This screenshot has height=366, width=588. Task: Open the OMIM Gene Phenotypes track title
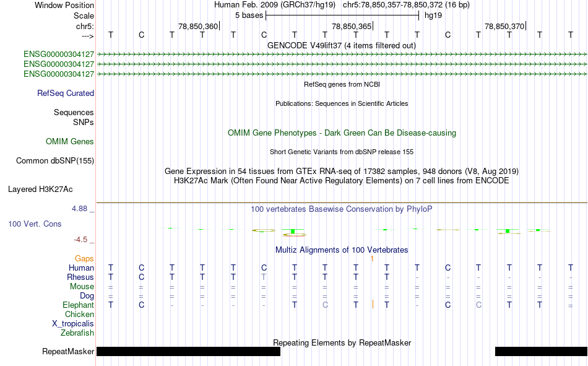coord(342,133)
